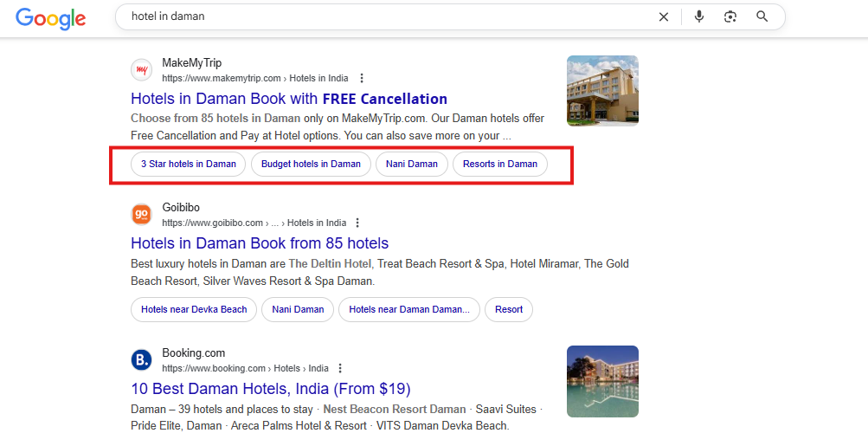
Task: Open 'Hotels in Daman Book with FREE Cancellation'
Action: 289,99
